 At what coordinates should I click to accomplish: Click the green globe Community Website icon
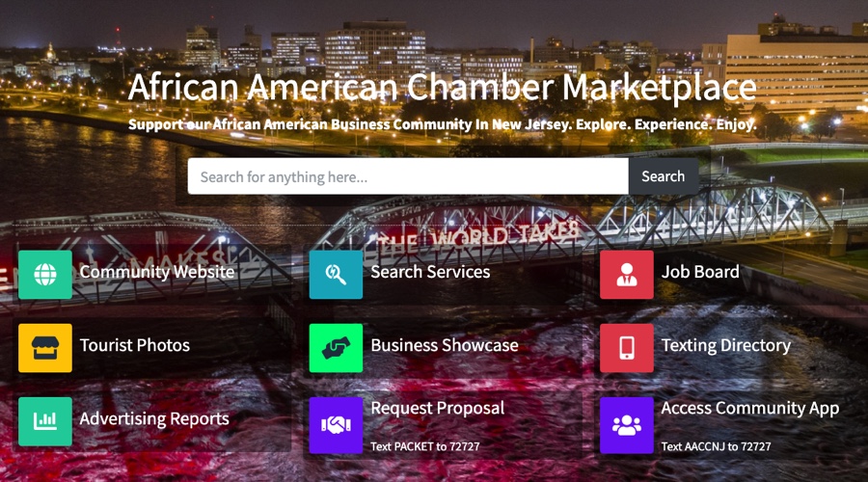click(x=44, y=275)
